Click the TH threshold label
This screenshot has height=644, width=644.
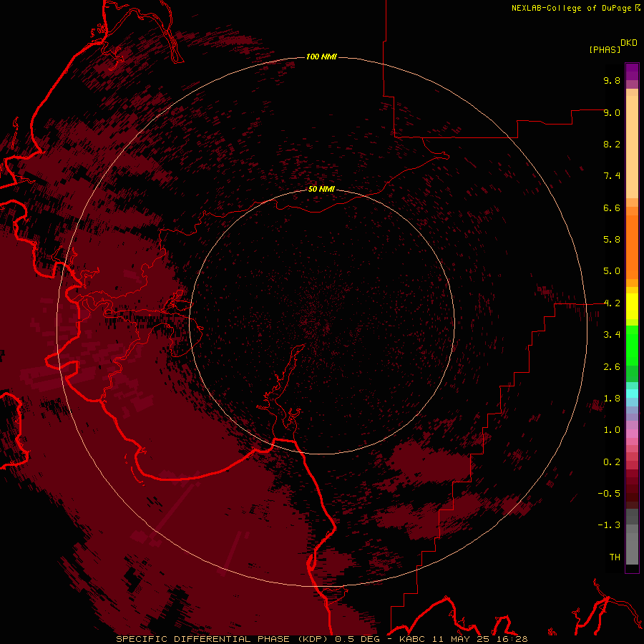tap(615, 557)
